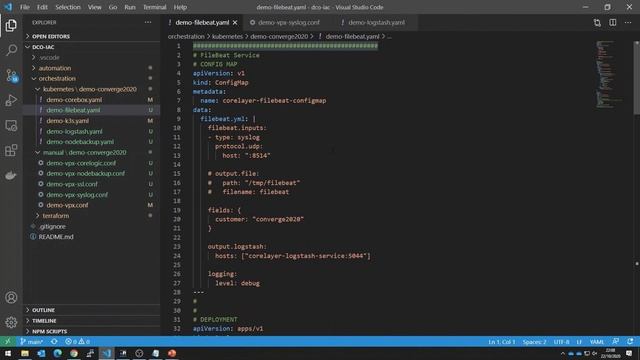Split the editor to the right

[x=613, y=22]
